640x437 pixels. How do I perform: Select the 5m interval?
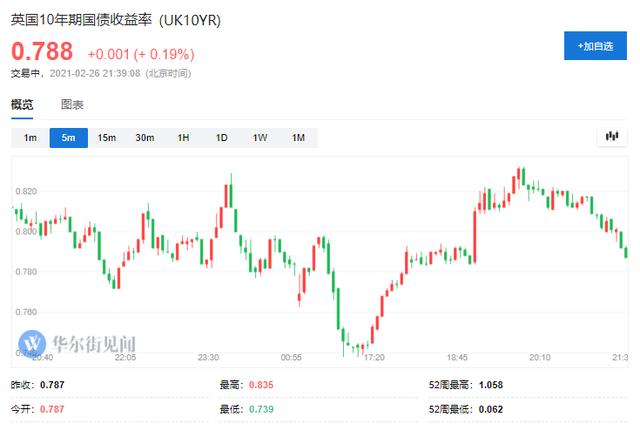(69, 138)
